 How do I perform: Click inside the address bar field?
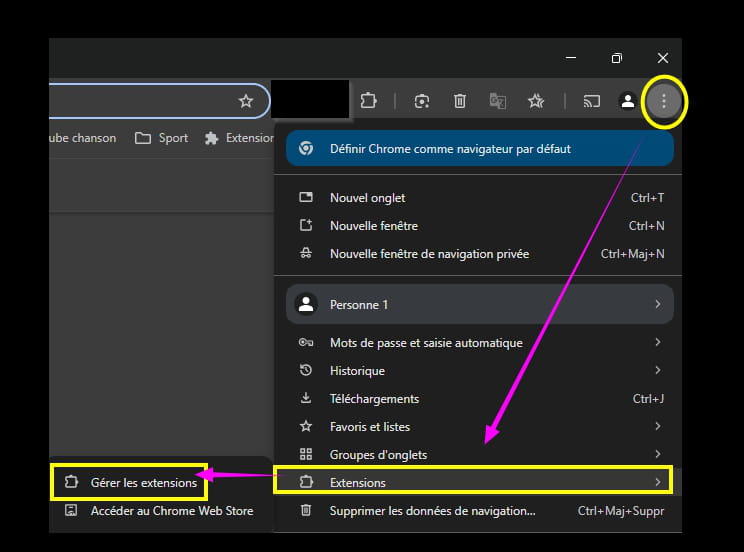[x=159, y=101]
